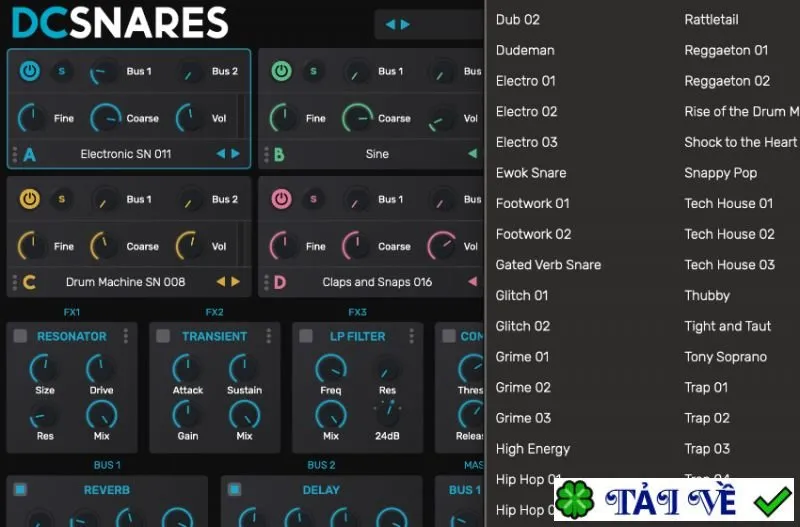Toggle the Delay enable box
The height and width of the screenshot is (527, 800).
[x=235, y=489]
